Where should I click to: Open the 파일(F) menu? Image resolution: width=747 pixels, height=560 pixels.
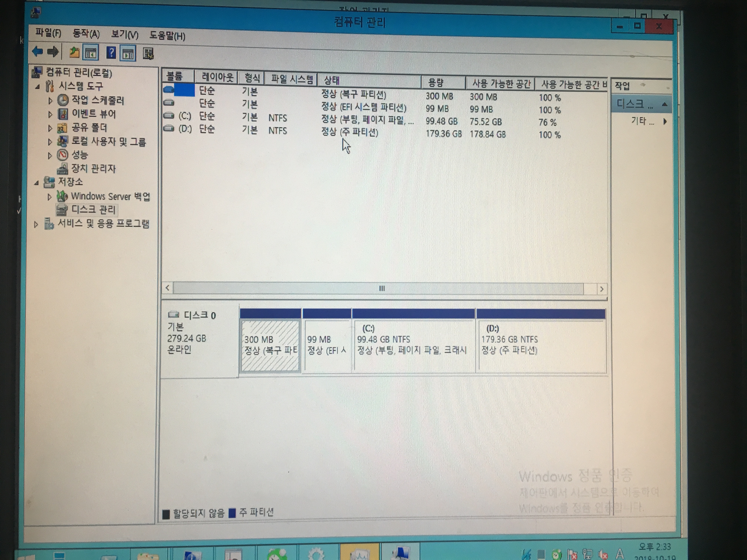coord(48,33)
